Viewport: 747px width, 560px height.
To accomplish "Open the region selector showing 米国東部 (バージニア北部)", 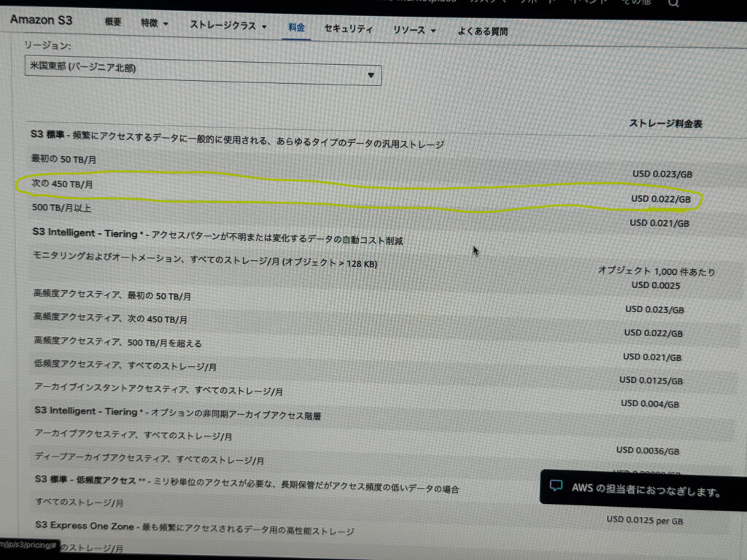I will (203, 72).
